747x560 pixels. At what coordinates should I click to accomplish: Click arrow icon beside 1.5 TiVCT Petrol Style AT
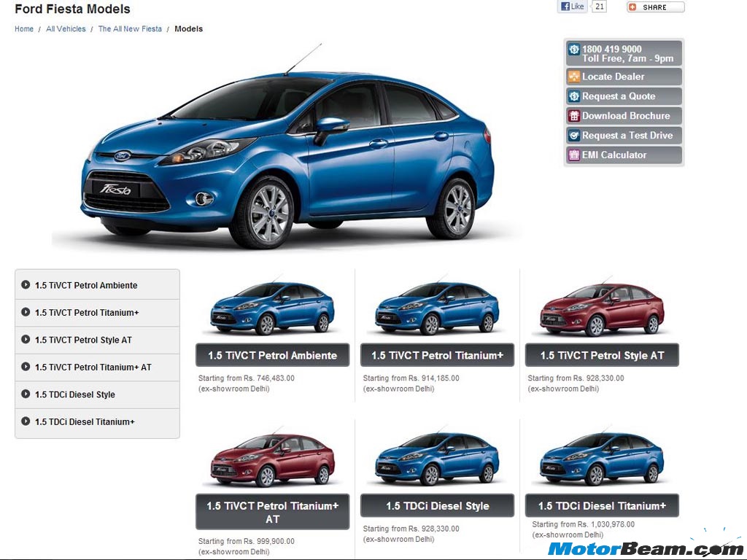26,339
